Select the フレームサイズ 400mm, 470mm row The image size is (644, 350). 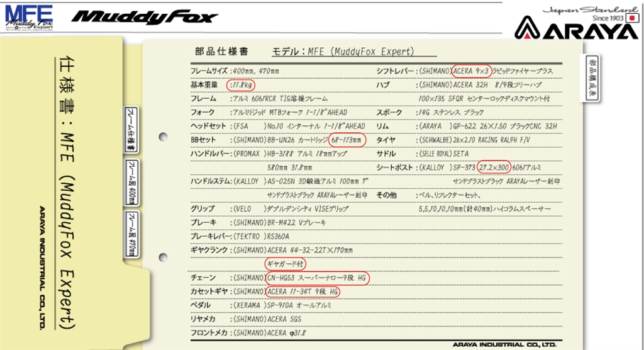(235, 71)
